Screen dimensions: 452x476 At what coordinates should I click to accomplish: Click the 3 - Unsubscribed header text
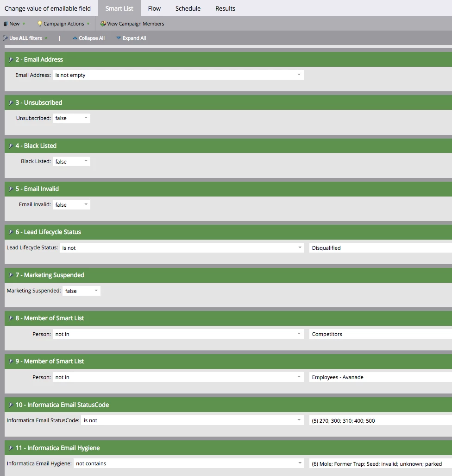pyautogui.click(x=39, y=102)
